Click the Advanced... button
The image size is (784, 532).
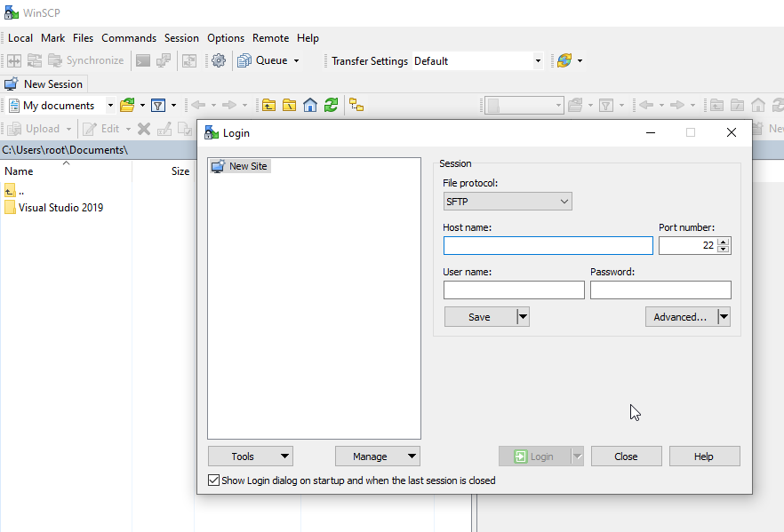tap(681, 317)
